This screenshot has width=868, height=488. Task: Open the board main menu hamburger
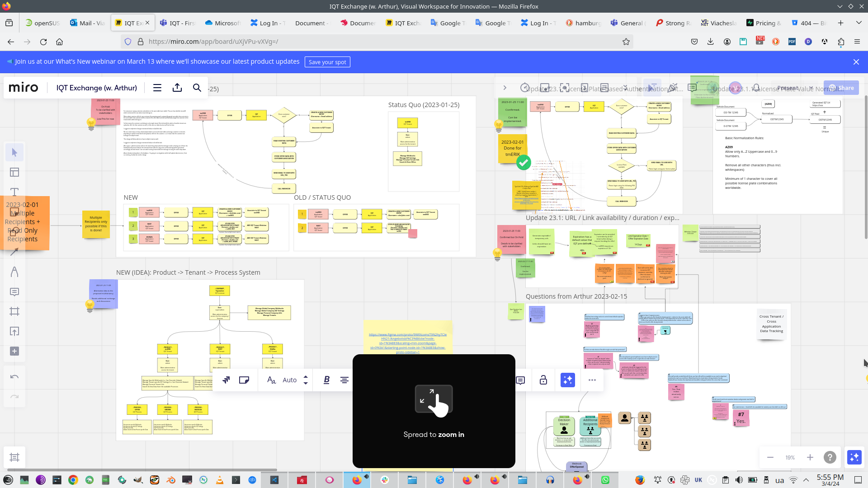(157, 88)
